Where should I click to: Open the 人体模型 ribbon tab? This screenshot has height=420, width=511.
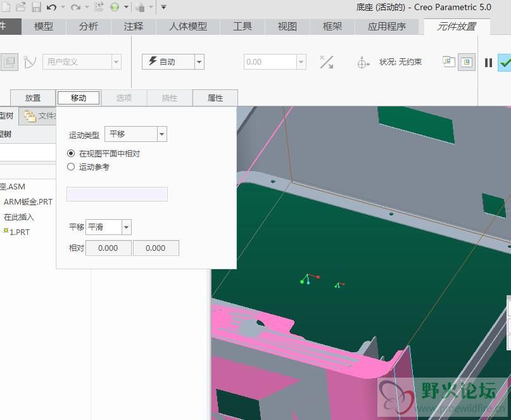tap(187, 27)
